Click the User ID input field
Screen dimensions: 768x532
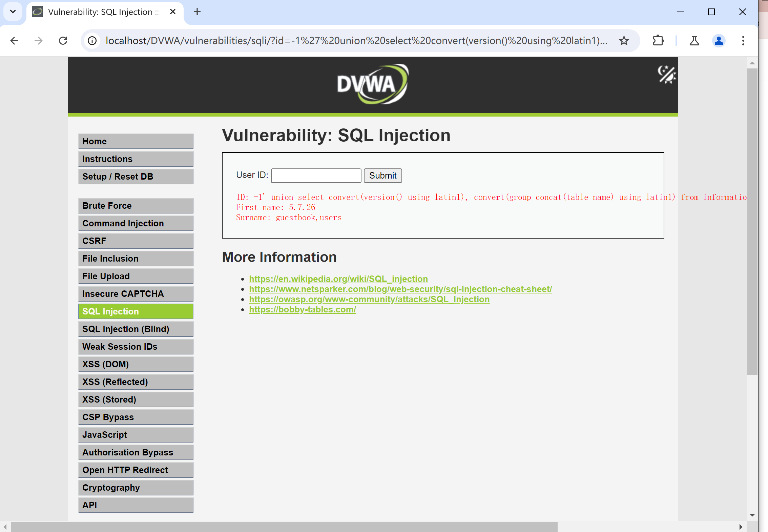[x=316, y=176]
